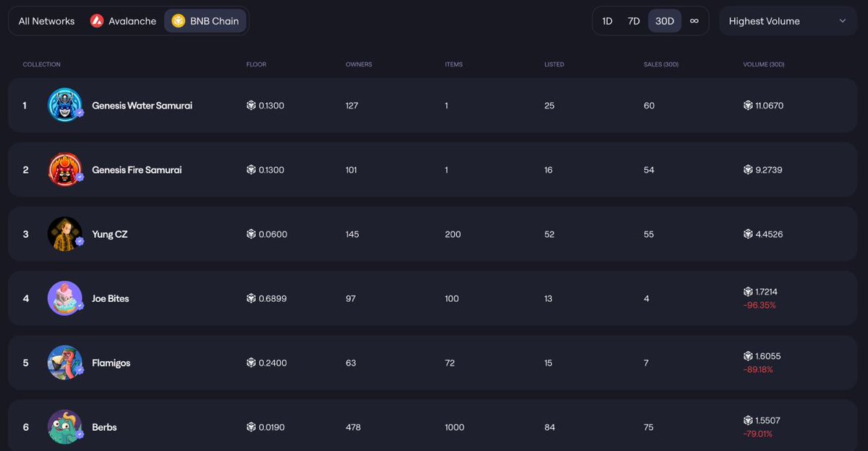Click Joe Bites floor value 0.6899
Image resolution: width=868 pixels, height=451 pixels.
[x=273, y=298]
